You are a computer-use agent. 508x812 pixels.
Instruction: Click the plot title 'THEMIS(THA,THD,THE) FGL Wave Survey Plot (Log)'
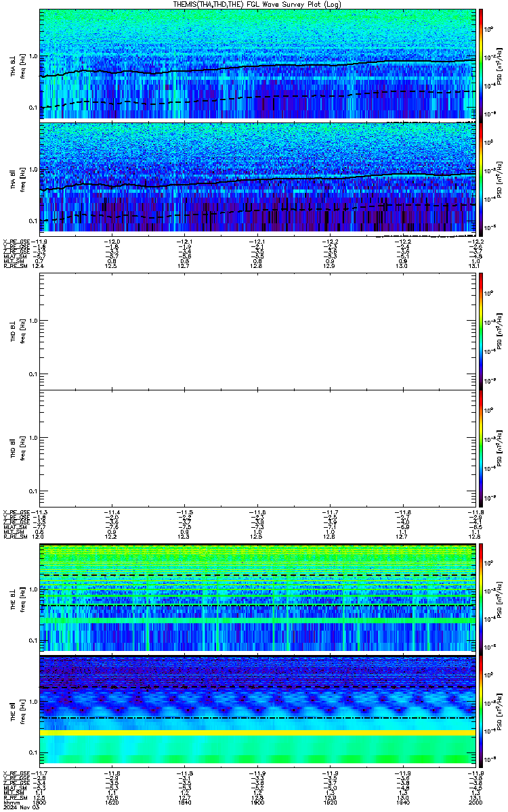click(257, 4)
